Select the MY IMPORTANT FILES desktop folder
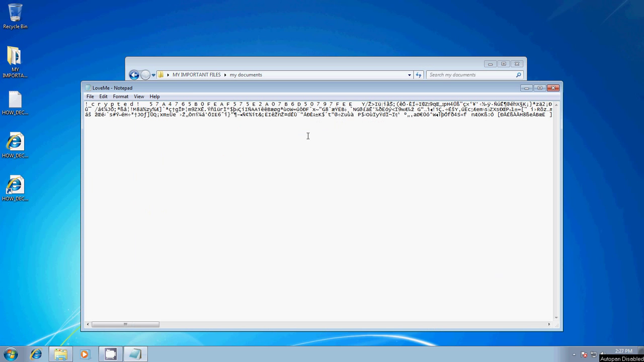Viewport: 644px width, 362px height. (15, 62)
